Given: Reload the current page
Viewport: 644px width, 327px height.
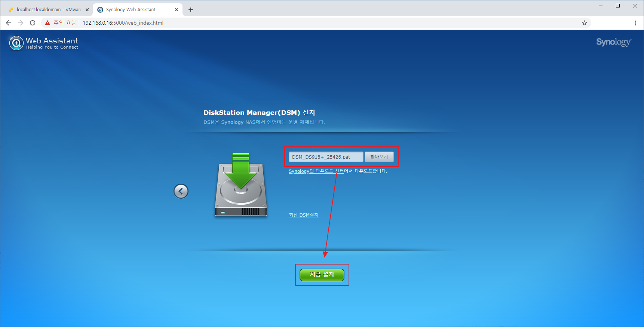Looking at the screenshot, I should click(33, 23).
